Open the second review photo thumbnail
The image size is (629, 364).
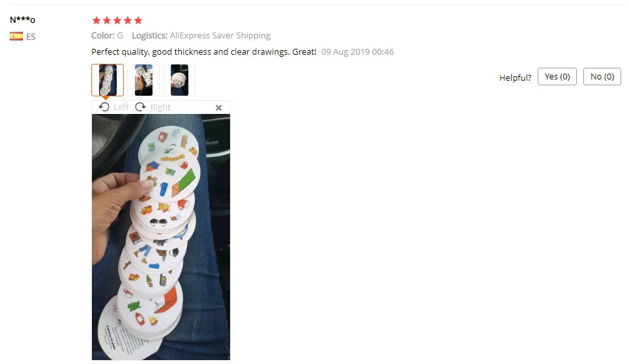point(143,80)
